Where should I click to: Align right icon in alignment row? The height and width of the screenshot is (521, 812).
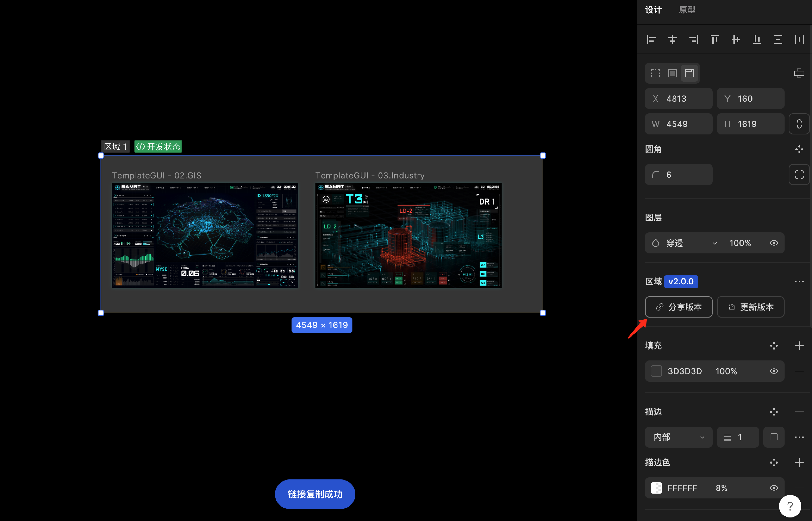(694, 40)
